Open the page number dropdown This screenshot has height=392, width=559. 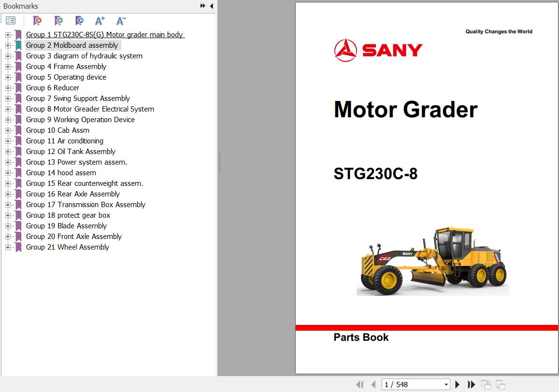446,385
